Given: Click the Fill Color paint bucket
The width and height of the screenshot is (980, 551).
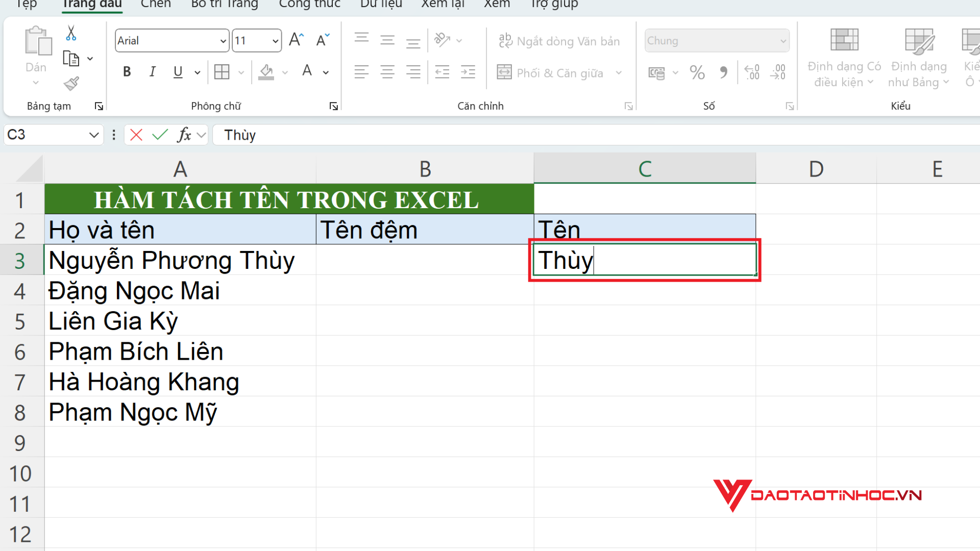Looking at the screenshot, I should (266, 72).
